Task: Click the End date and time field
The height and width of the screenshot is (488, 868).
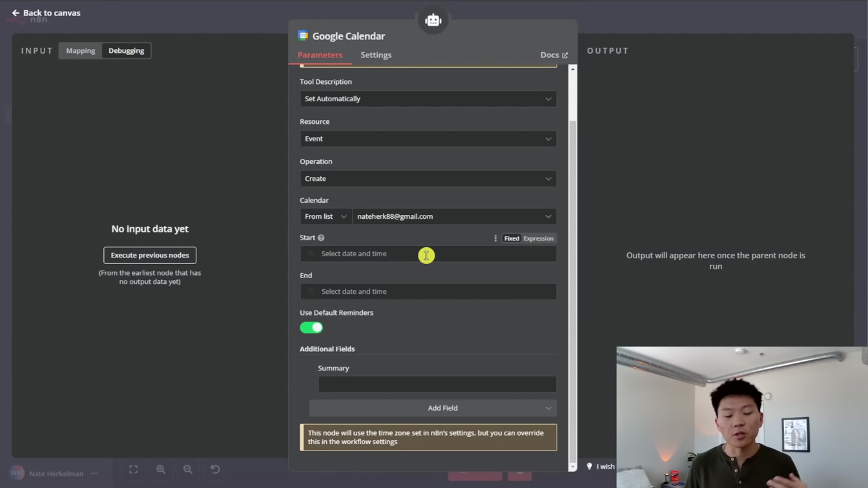Action: (428, 291)
